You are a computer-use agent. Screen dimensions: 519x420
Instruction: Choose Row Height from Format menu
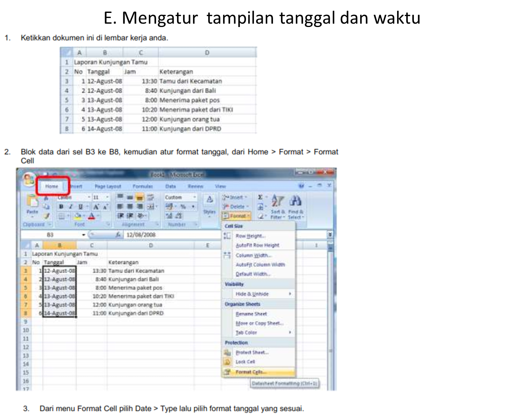coord(259,236)
